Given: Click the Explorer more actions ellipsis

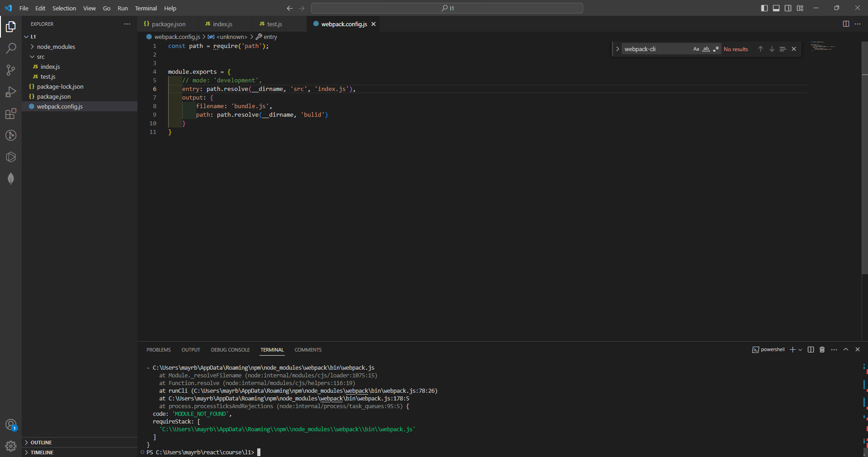Looking at the screenshot, I should tap(127, 24).
